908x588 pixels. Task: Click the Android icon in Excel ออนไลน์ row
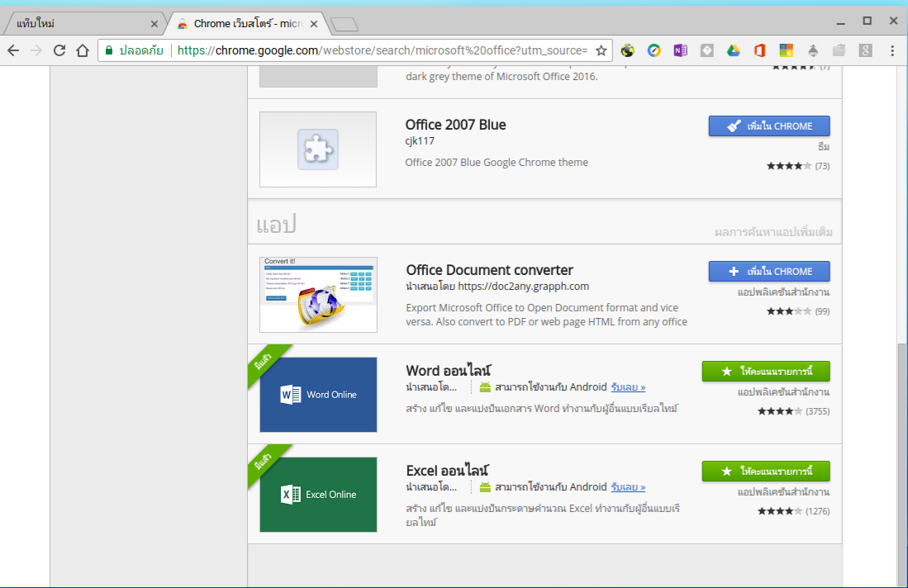[485, 487]
